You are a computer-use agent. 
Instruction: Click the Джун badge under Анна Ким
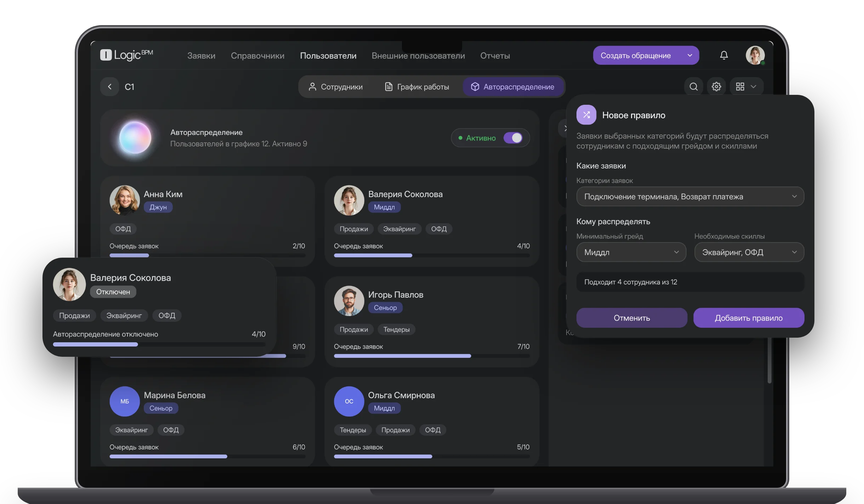(158, 207)
